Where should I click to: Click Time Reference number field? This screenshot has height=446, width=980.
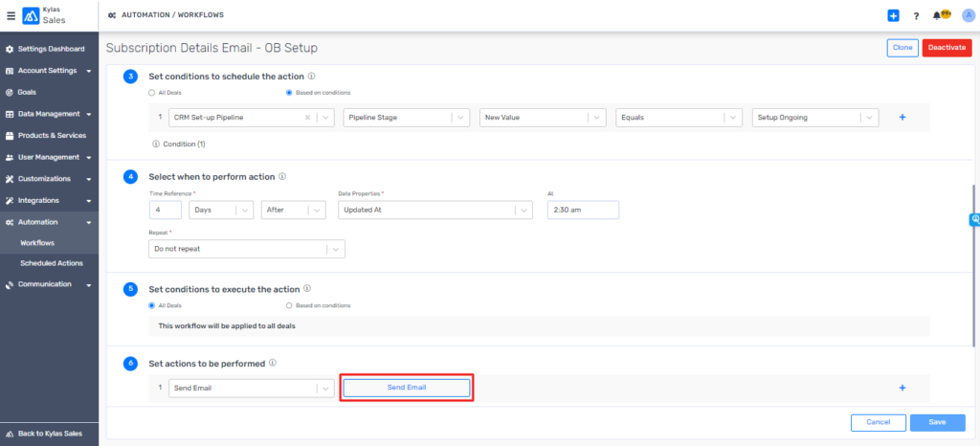[165, 210]
